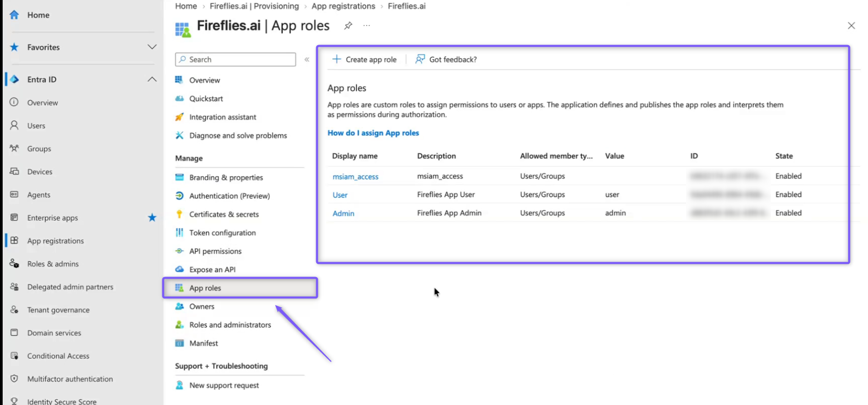Click Create app role button

[x=364, y=59]
